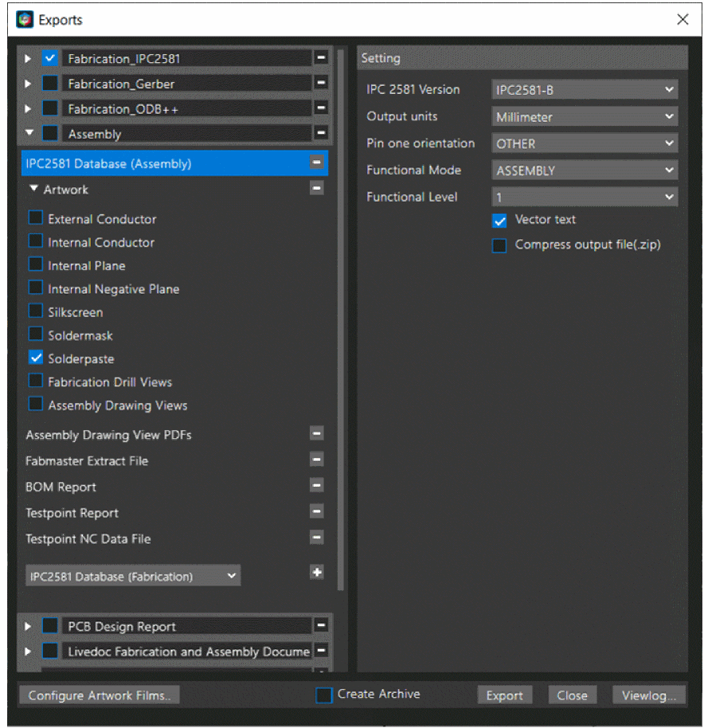This screenshot has width=704, height=728.
Task: Close the Exports dialog window
Action: click(682, 19)
